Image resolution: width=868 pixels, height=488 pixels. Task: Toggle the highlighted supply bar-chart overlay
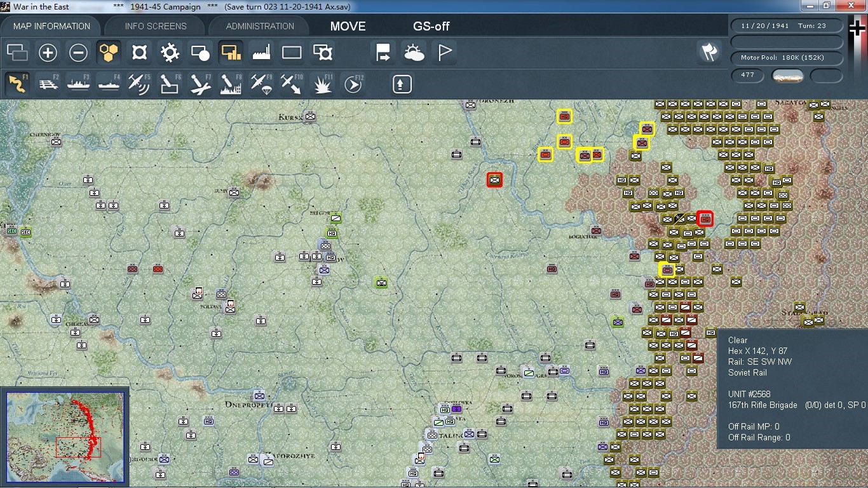tap(231, 53)
